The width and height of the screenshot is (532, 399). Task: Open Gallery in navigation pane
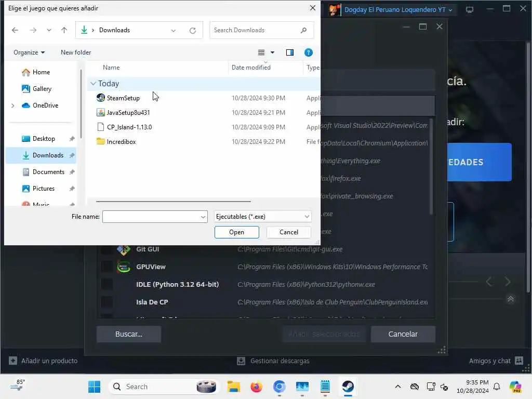tap(42, 89)
